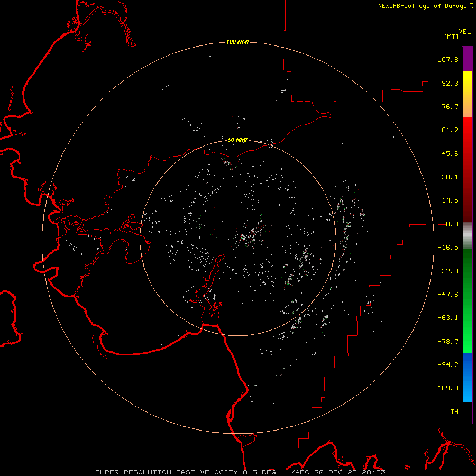Click the 76.7 velocity scale value
The height and width of the screenshot is (476, 476).
(450, 106)
